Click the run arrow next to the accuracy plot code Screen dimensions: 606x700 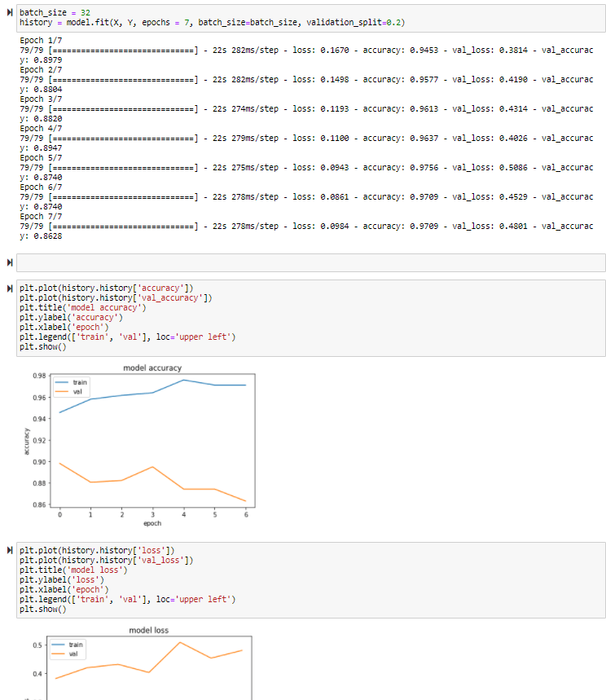click(x=11, y=287)
